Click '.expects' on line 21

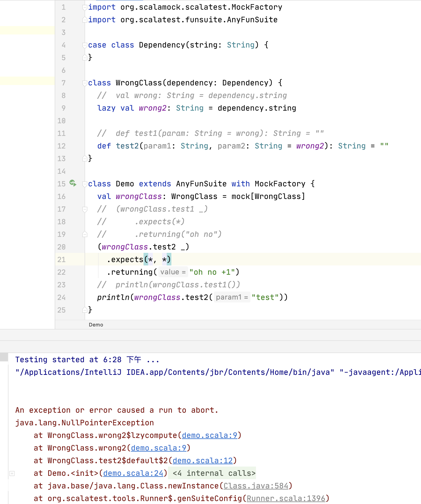point(125,259)
